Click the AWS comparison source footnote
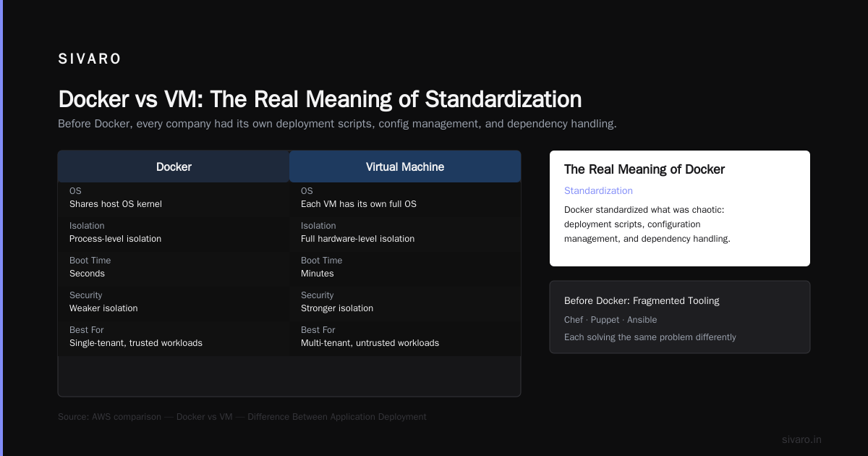The width and height of the screenshot is (868, 456). click(242, 417)
